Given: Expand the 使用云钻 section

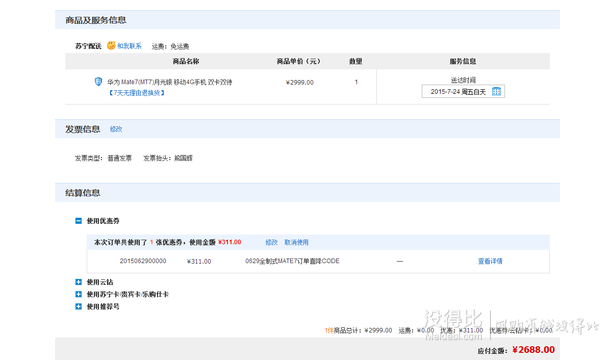Looking at the screenshot, I should pos(79,282).
